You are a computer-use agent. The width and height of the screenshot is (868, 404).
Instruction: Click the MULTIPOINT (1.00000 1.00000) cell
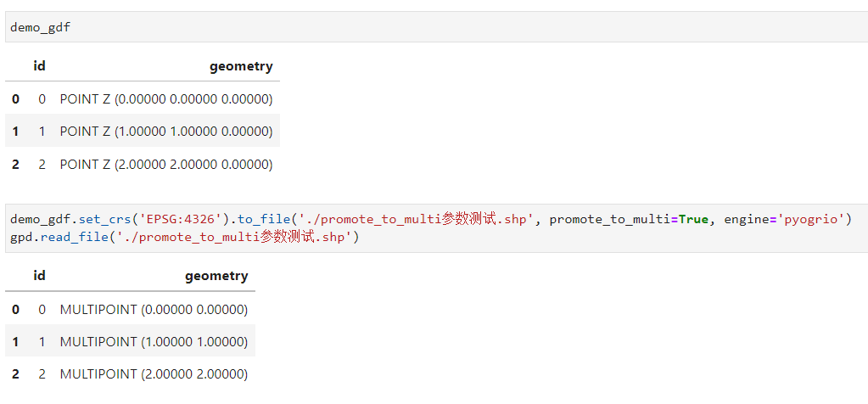[x=154, y=342]
